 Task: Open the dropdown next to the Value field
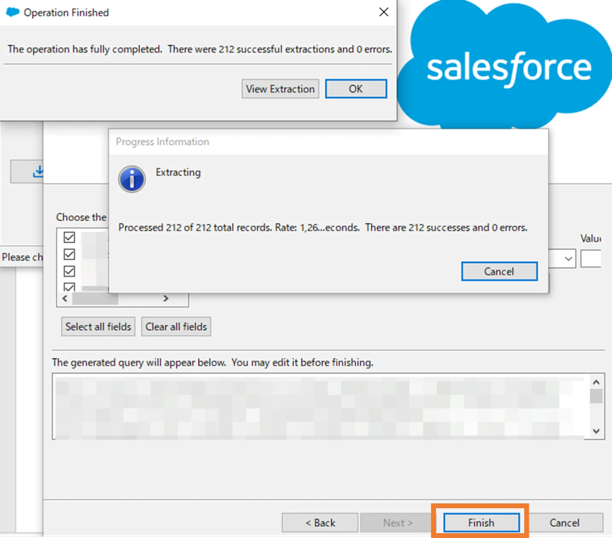568,259
